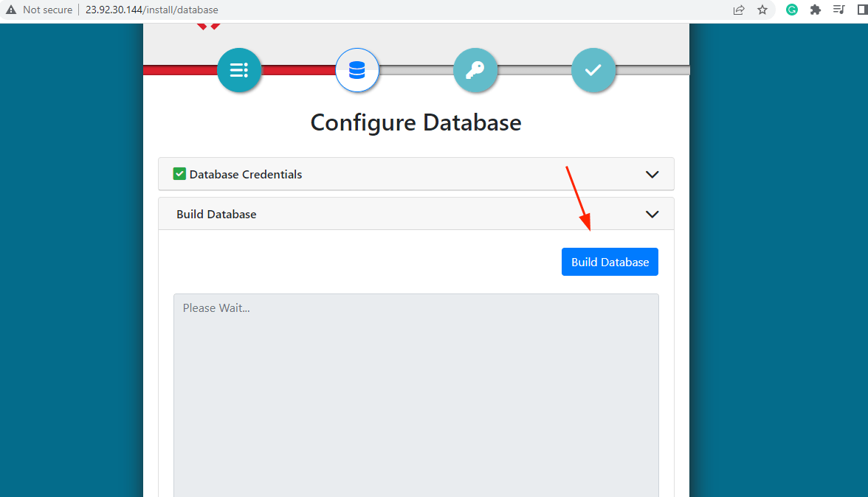This screenshot has height=497, width=868.
Task: Click the Configure Database heading
Action: point(416,122)
